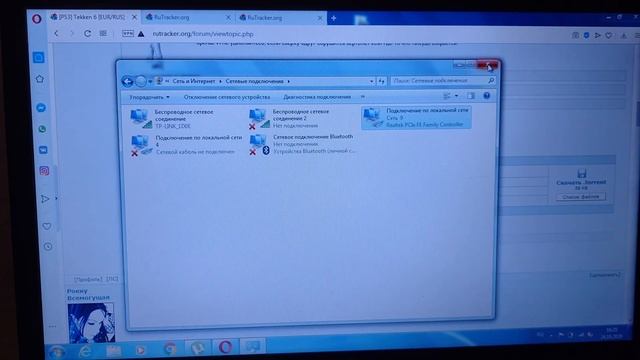This screenshot has width=640, height=360.
Task: Expand arrow after 'Сеть и Интернет'
Action: (220, 81)
